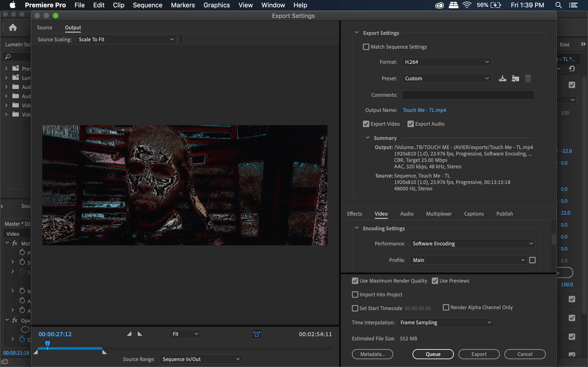Click the Save Preset icon
Image resolution: width=588 pixels, height=367 pixels.
pos(502,78)
